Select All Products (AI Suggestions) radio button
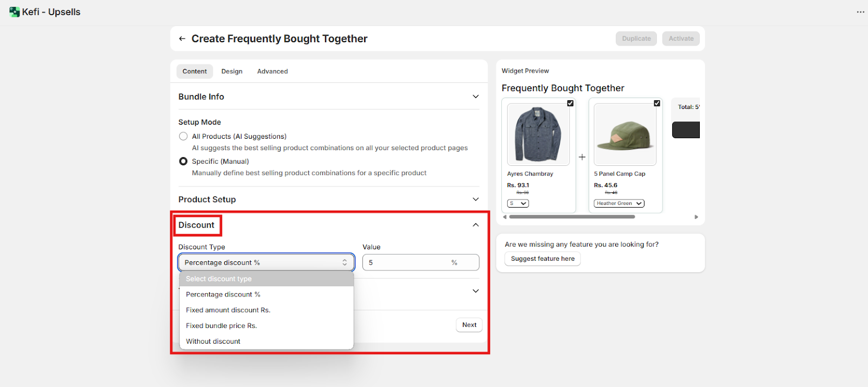The height and width of the screenshot is (387, 868). [183, 137]
